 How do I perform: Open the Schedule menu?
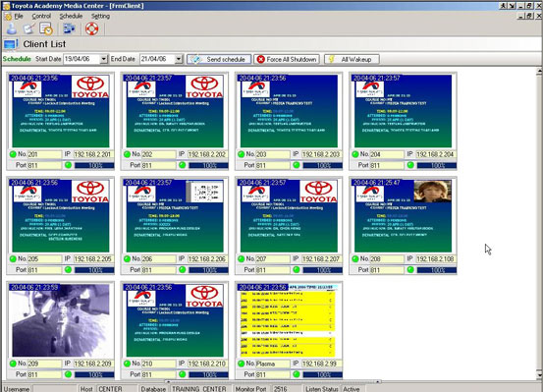71,16
